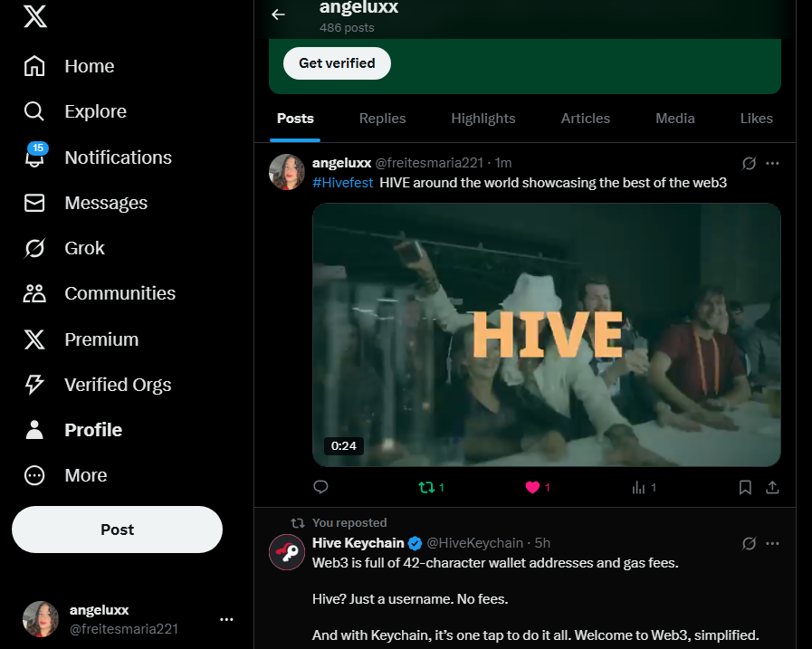
Task: Reply to the Hivefest post
Action: tap(320, 487)
